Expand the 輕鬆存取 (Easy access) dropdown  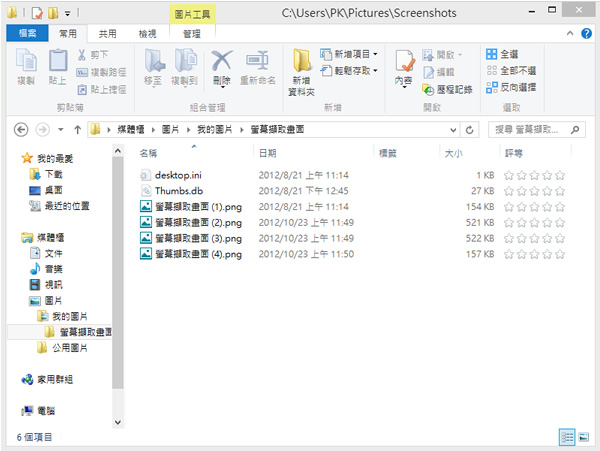pyautogui.click(x=375, y=71)
